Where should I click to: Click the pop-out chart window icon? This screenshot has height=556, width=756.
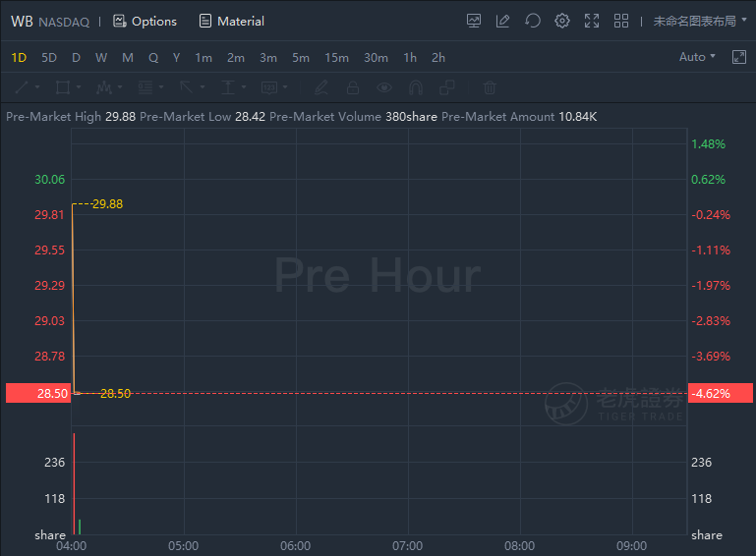pos(738,57)
